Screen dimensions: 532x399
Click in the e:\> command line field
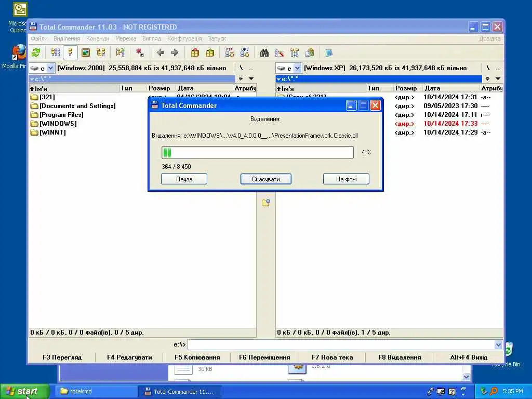pos(341,345)
